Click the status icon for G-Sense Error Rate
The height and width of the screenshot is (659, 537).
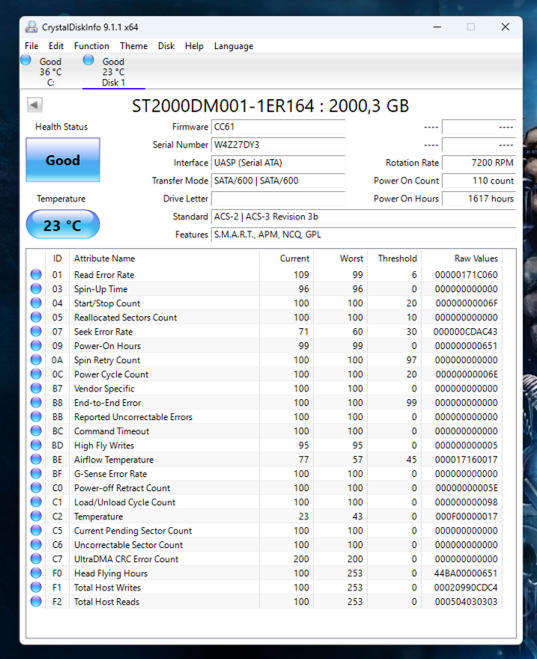[36, 474]
